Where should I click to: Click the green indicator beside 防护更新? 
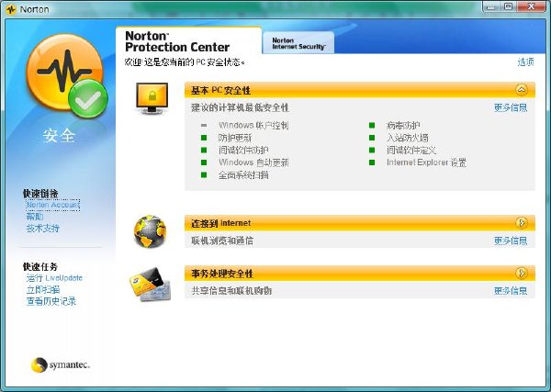(204, 138)
